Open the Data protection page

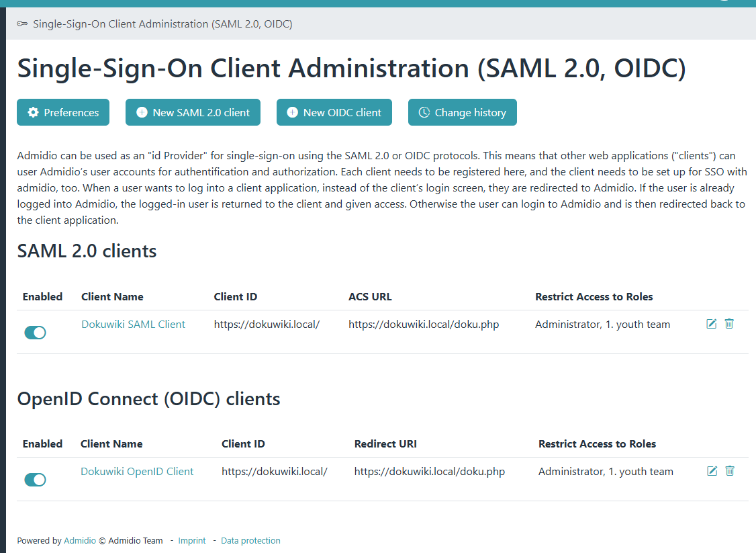click(x=250, y=540)
